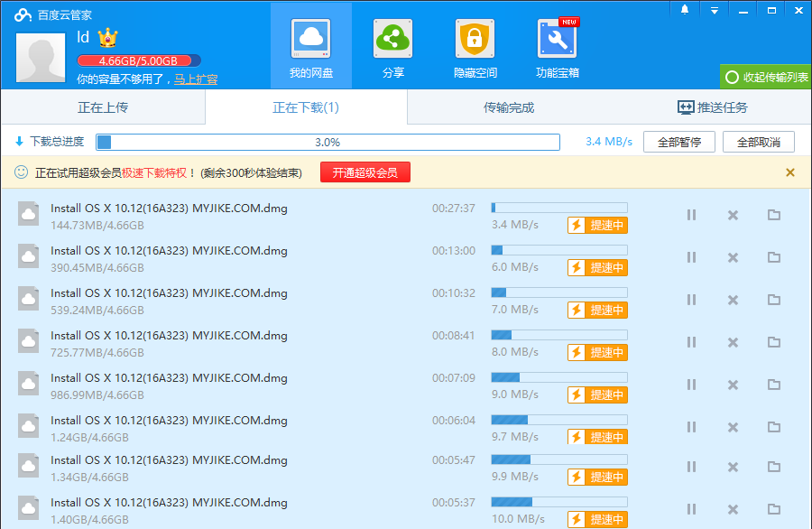
Task: Open 隐藏空间 hidden space lock icon
Action: click(475, 40)
